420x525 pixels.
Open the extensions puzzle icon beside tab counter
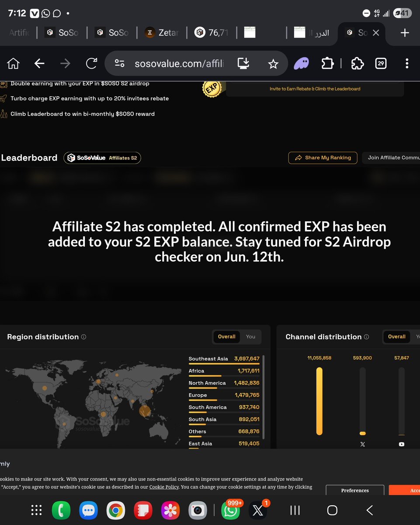(x=358, y=64)
